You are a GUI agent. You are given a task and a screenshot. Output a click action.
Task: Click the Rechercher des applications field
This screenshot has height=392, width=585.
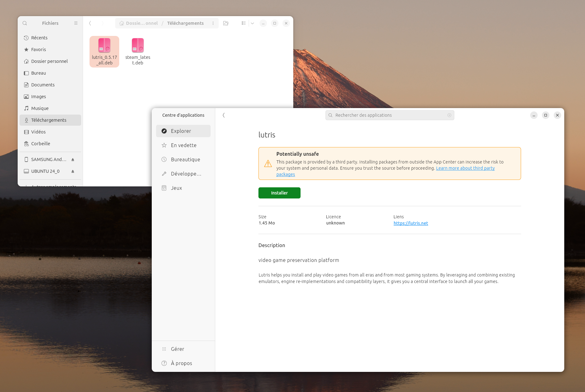click(390, 115)
